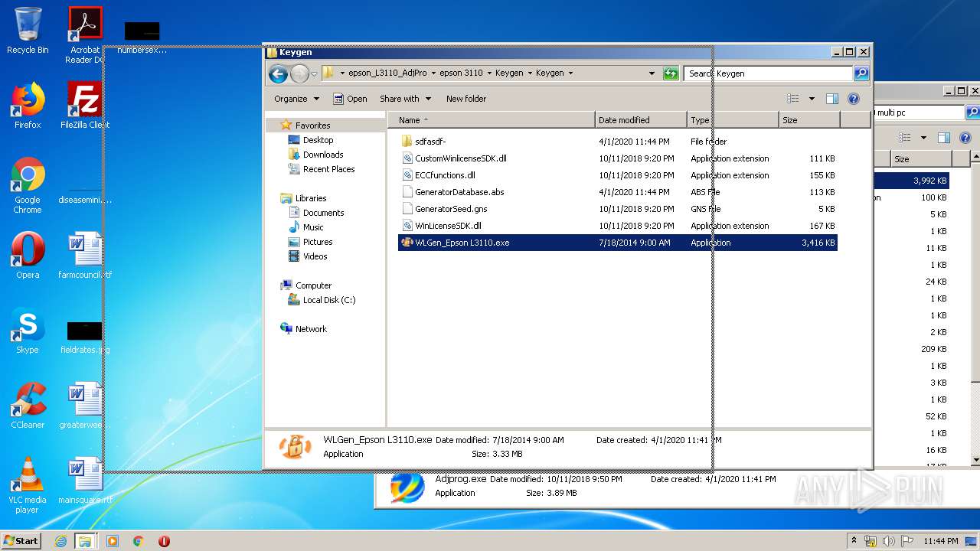Expand dropdown after epson 3110 in breadcrumb
The image size is (980, 551).
coord(488,73)
